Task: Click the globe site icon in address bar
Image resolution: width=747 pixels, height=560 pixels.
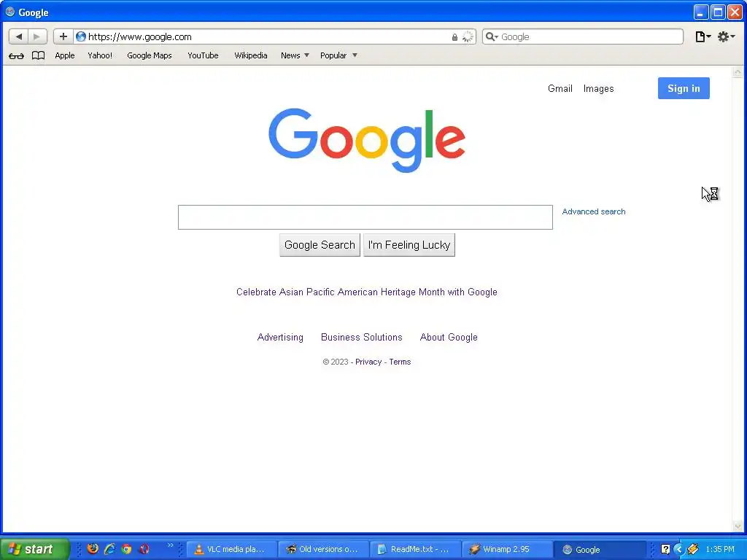Action: (x=81, y=36)
